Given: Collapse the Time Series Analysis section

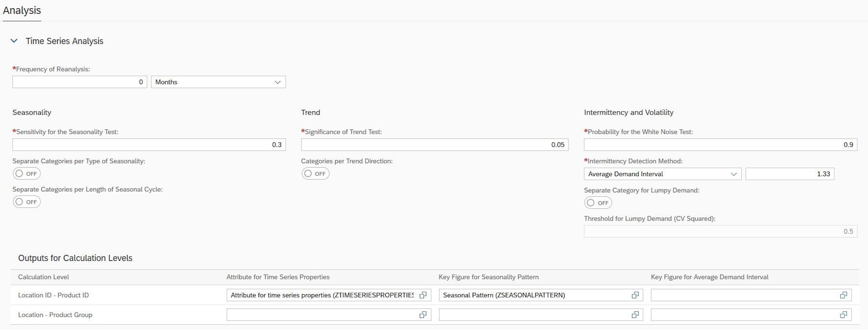Looking at the screenshot, I should coord(14,41).
